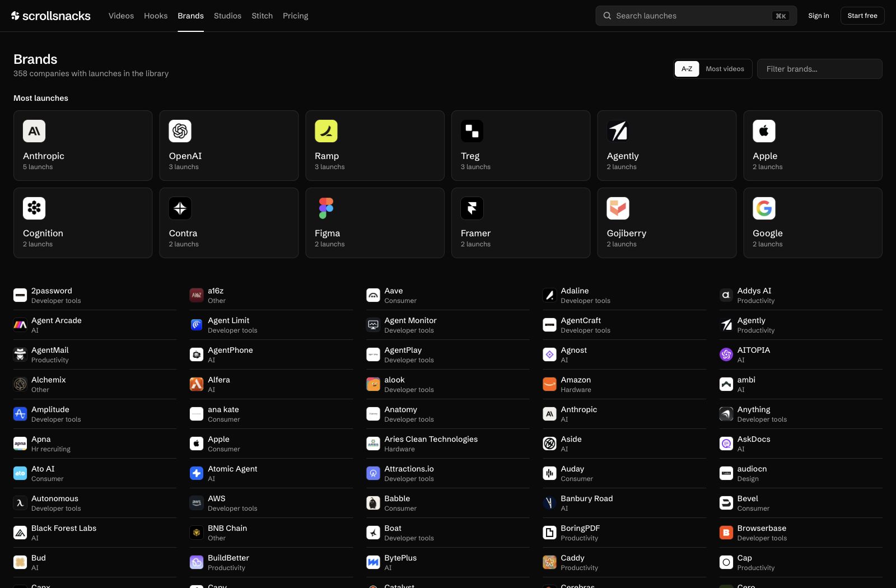The height and width of the screenshot is (588, 896).
Task: Click the Cognition logo icon
Action: (x=34, y=208)
